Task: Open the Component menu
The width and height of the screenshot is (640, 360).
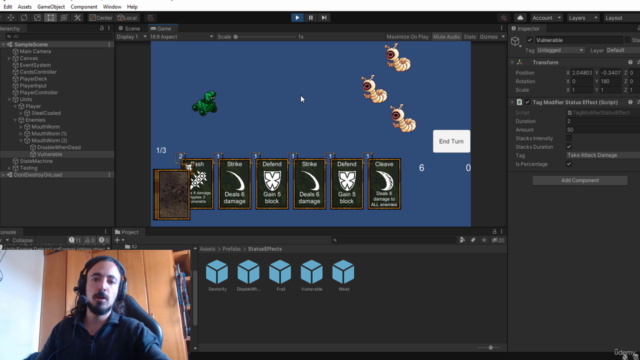Action: pos(84,7)
